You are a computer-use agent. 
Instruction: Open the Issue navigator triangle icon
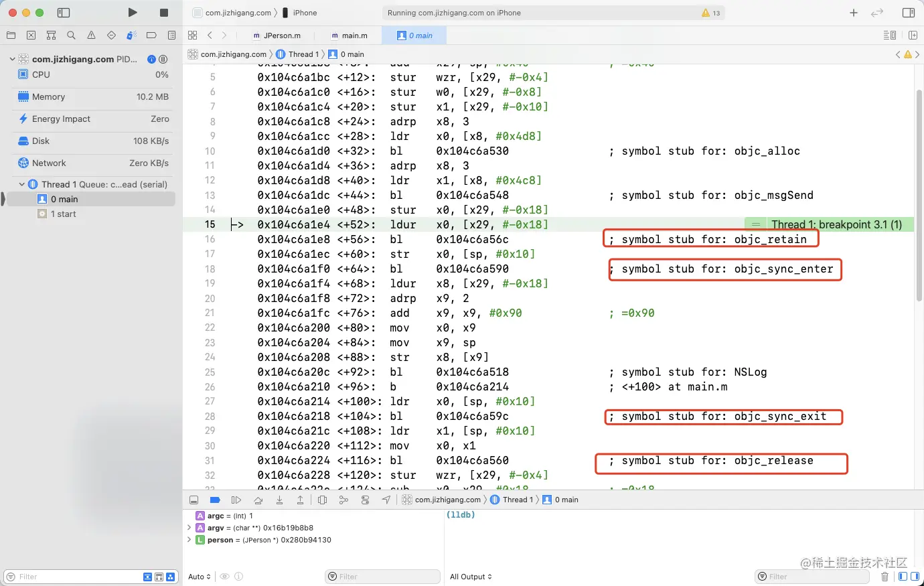point(91,35)
